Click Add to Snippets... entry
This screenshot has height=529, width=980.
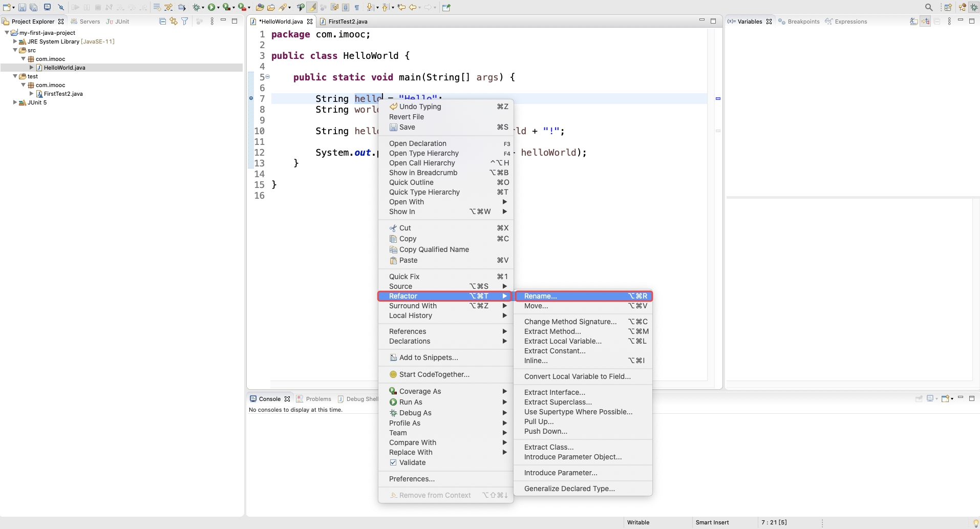click(446, 357)
